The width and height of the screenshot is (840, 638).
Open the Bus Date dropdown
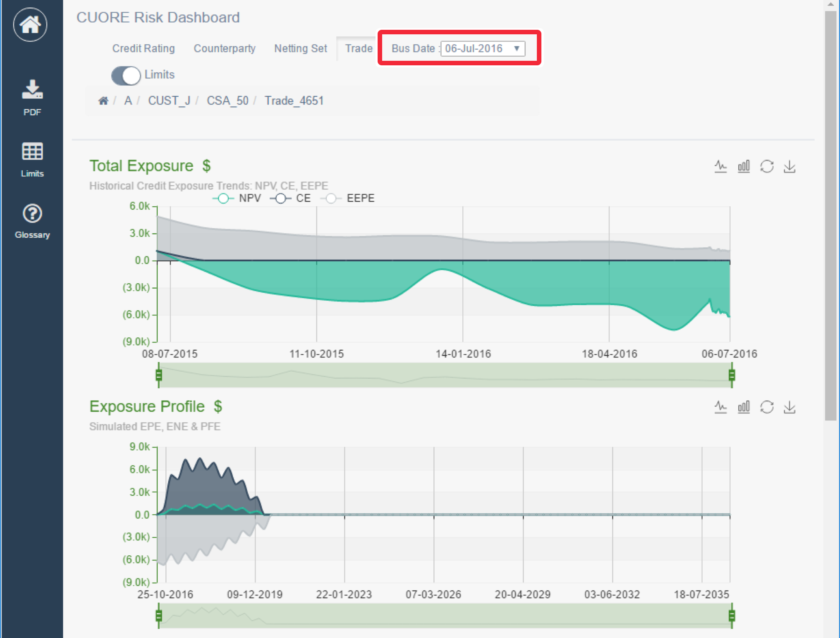point(483,49)
